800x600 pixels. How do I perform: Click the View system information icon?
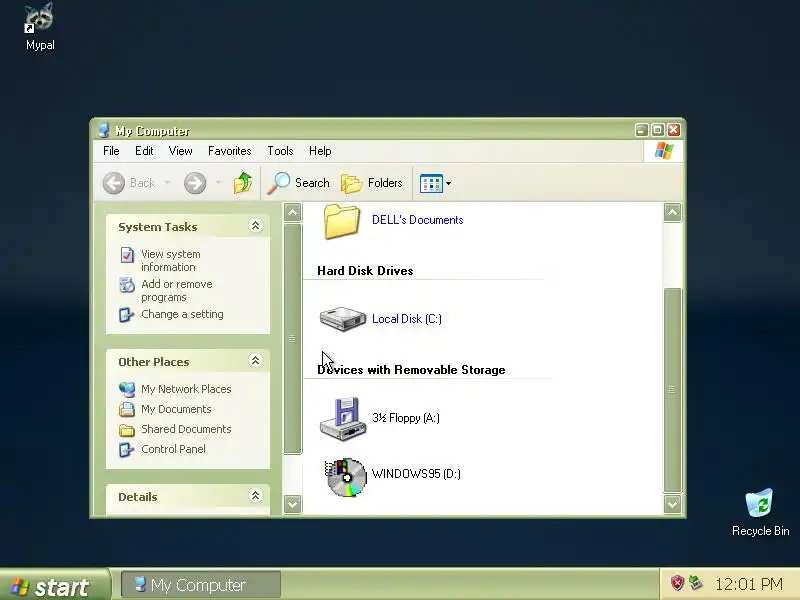click(x=127, y=255)
